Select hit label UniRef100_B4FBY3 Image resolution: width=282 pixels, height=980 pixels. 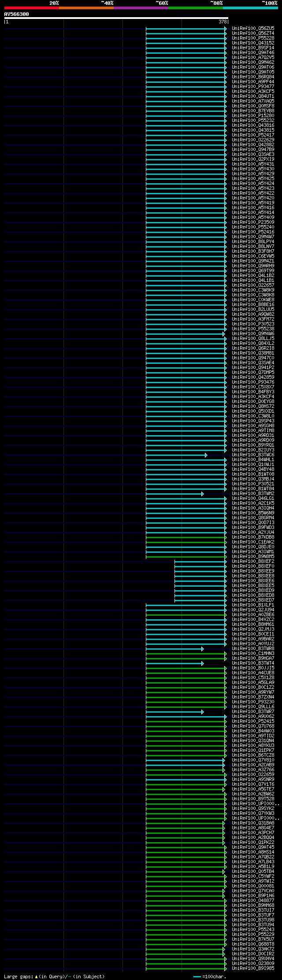click(x=253, y=392)
